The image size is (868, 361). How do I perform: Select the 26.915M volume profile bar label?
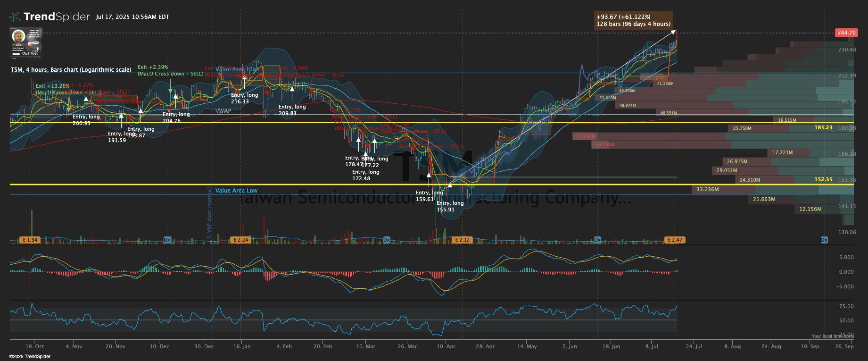click(x=737, y=161)
